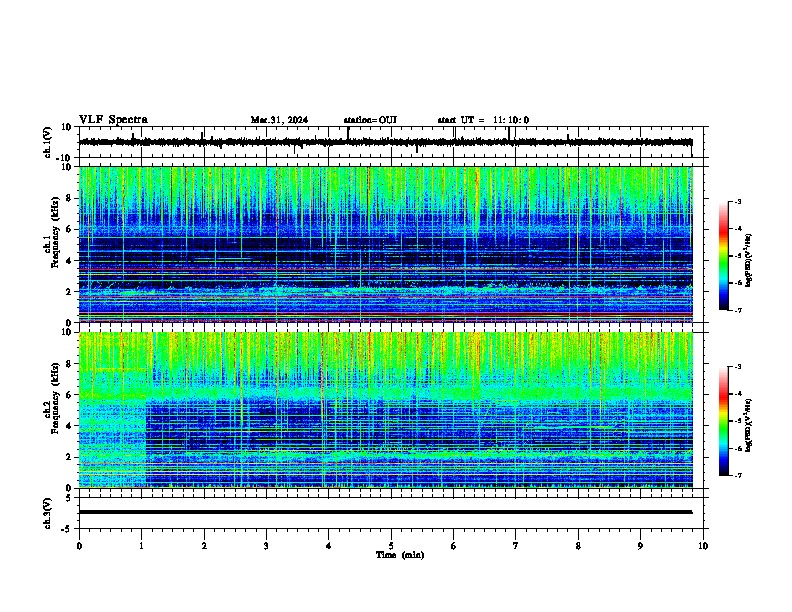The image size is (792, 612).
Task: Click the "-3" value on ch.2 colorbar
Action: [737, 367]
